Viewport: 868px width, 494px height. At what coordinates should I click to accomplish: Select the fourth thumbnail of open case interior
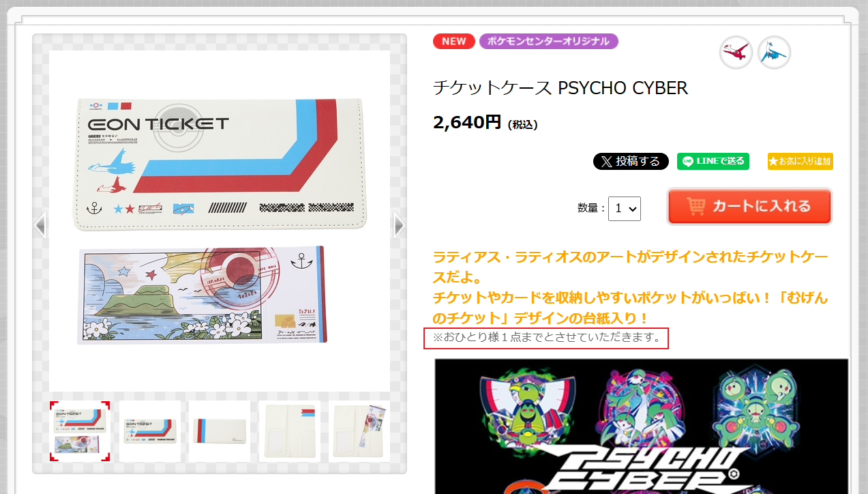click(x=290, y=431)
